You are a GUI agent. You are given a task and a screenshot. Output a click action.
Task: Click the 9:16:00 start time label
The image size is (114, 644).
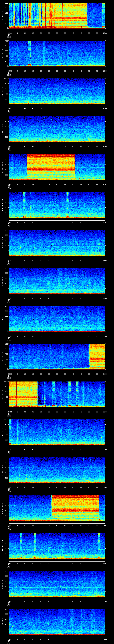[9, 109]
